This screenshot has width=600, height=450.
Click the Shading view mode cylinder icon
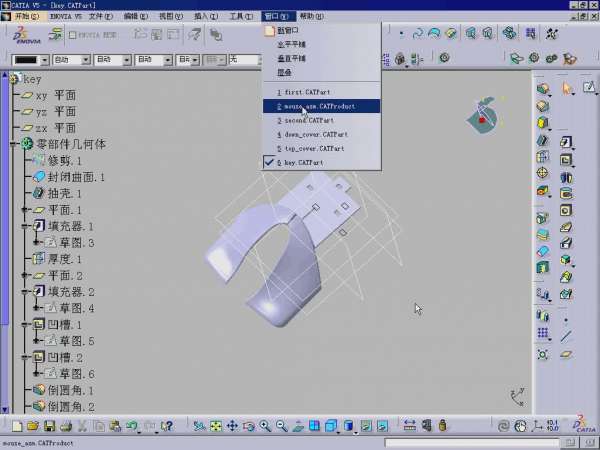(x=348, y=426)
